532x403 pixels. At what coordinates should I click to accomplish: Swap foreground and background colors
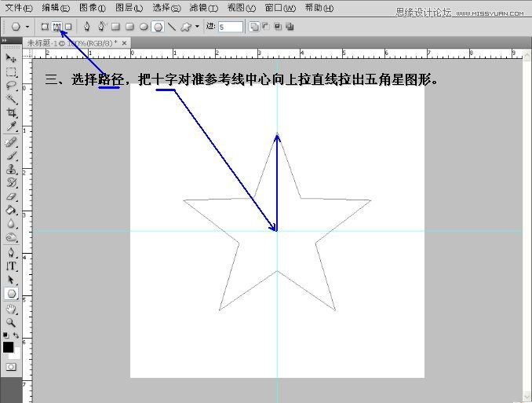tap(16, 335)
